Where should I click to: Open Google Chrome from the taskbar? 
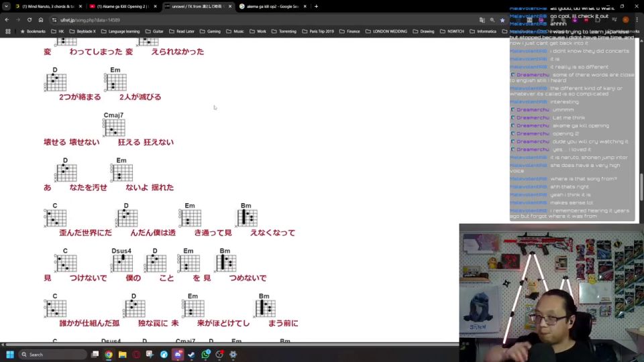click(x=109, y=355)
